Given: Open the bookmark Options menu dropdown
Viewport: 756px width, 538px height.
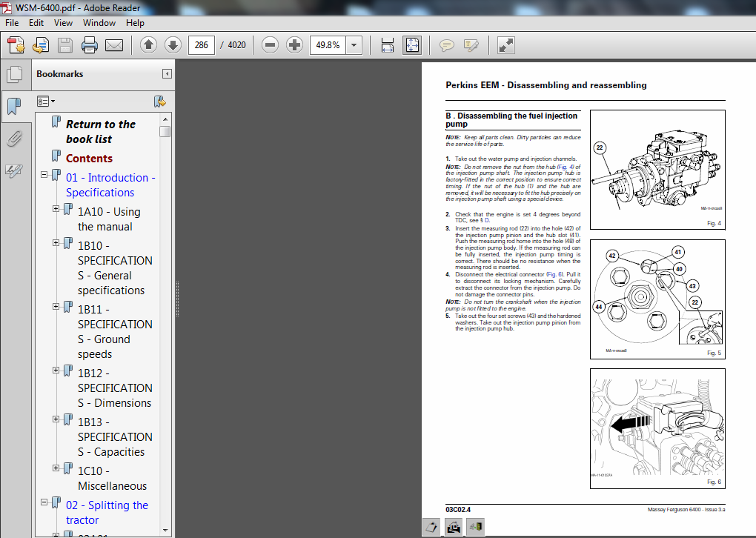Looking at the screenshot, I should 46,102.
